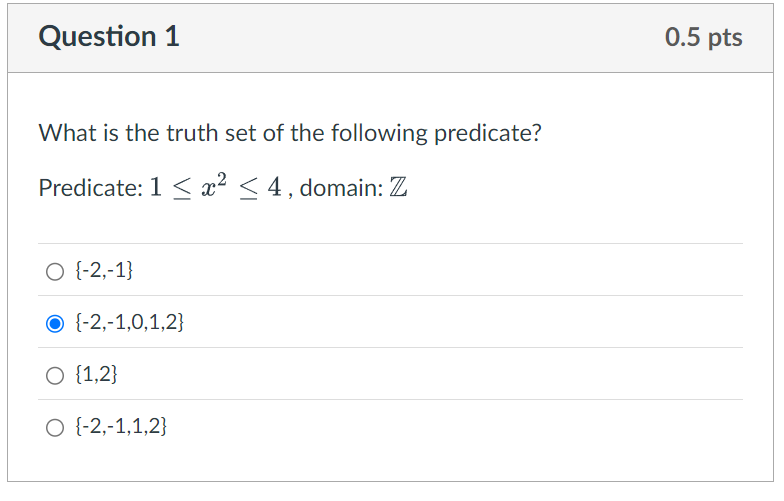Click the {-2,-1,0,1,2} answer label text
784x501 pixels.
pyautogui.click(x=129, y=323)
